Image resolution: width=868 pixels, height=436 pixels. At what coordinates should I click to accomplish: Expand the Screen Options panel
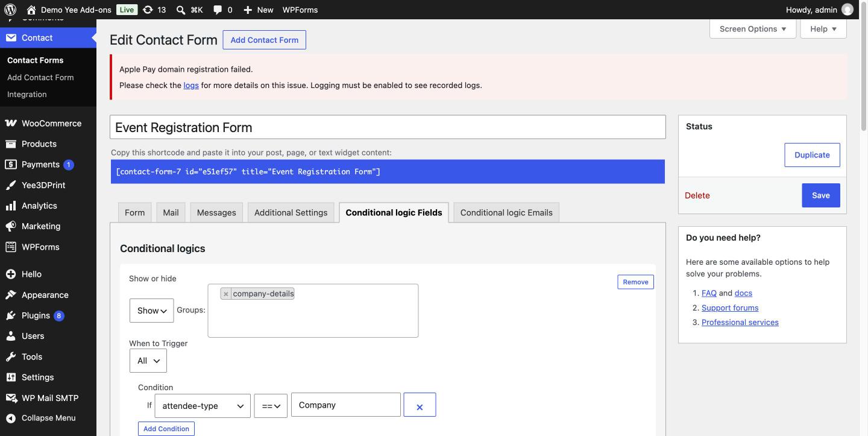pos(753,28)
